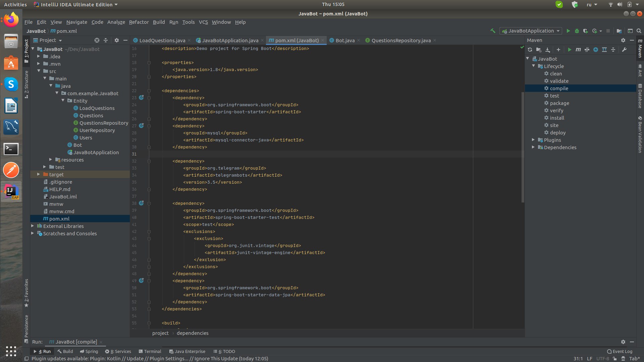Image resolution: width=644 pixels, height=362 pixels.
Task: Open the Refactor menu
Action: click(x=139, y=22)
